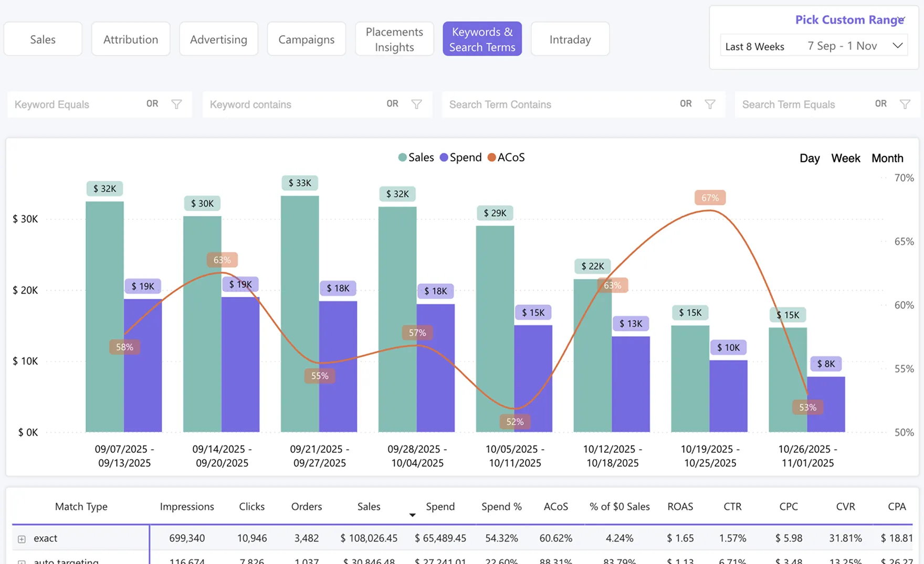Select the Placements Insights tab
924x564 pixels.
394,39
